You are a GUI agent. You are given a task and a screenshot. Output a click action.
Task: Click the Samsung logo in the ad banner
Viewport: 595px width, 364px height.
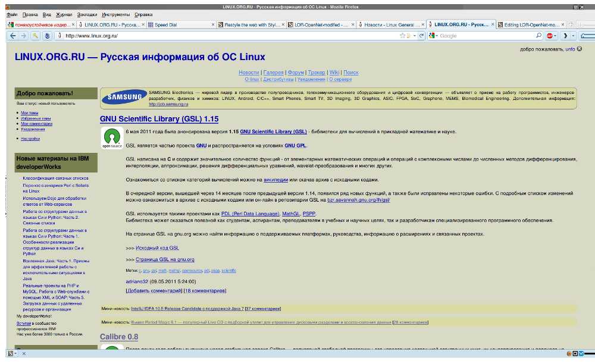[x=125, y=97]
